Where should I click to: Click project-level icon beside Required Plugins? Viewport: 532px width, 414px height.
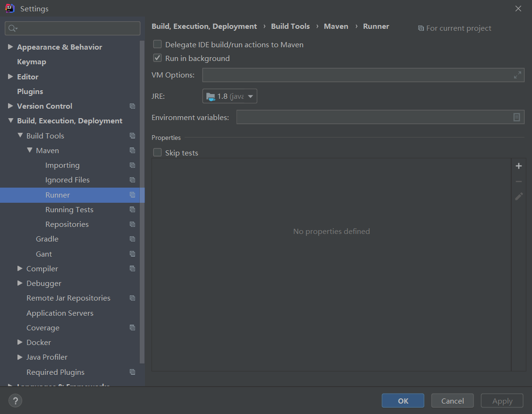pos(132,372)
